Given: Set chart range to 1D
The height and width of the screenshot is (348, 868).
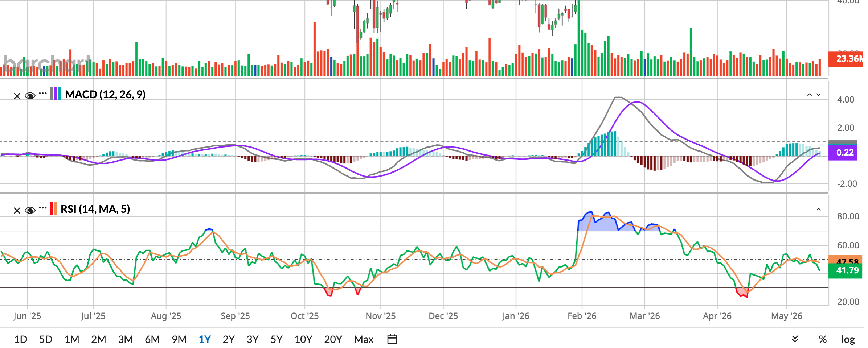Looking at the screenshot, I should (x=21, y=340).
